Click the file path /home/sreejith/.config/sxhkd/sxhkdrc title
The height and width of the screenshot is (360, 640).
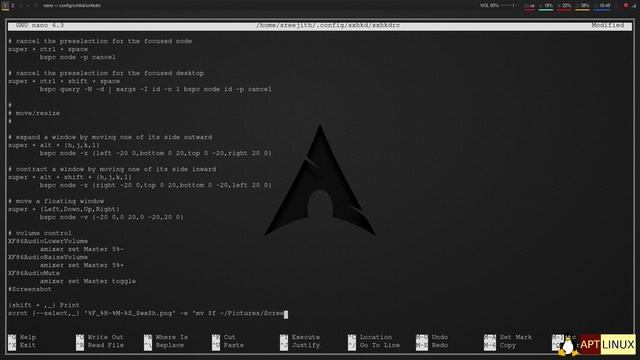tap(328, 25)
